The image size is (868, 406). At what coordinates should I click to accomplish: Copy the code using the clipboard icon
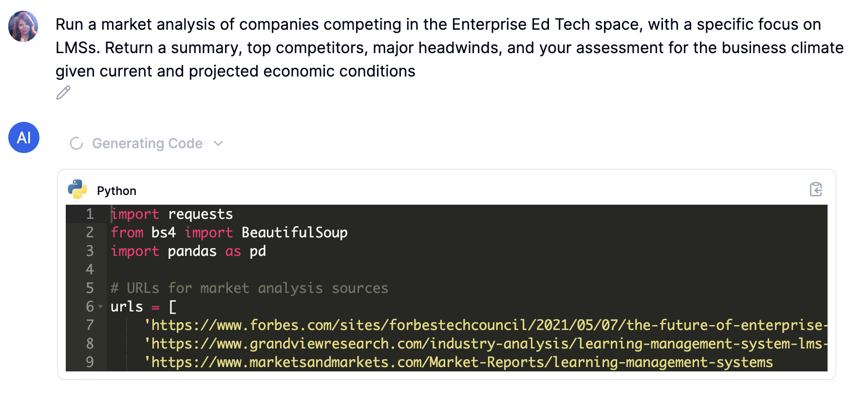815,189
